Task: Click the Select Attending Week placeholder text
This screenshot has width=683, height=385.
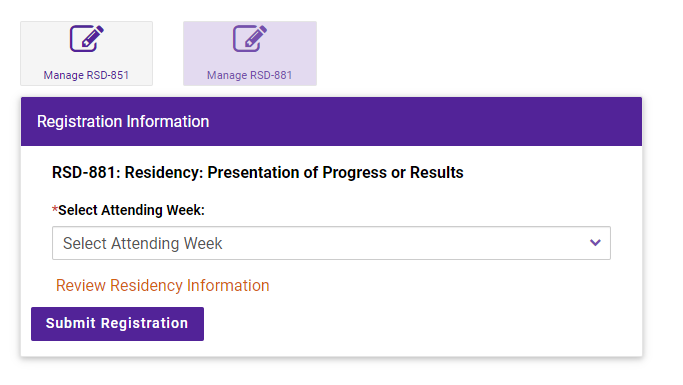Action: point(142,243)
